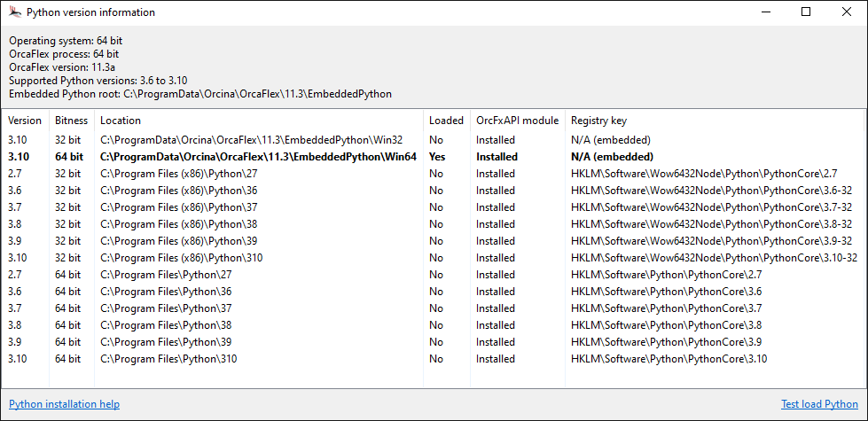This screenshot has height=421, width=868.
Task: Click the Bitness column header
Action: coord(70,121)
